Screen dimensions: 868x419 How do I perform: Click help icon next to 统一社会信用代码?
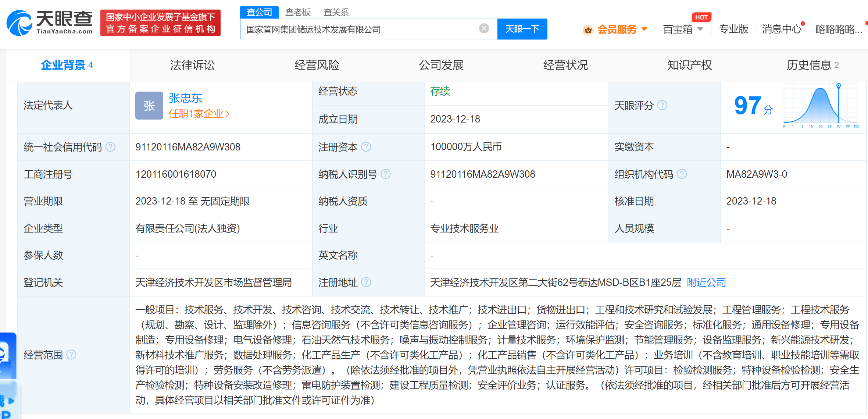[x=111, y=147]
